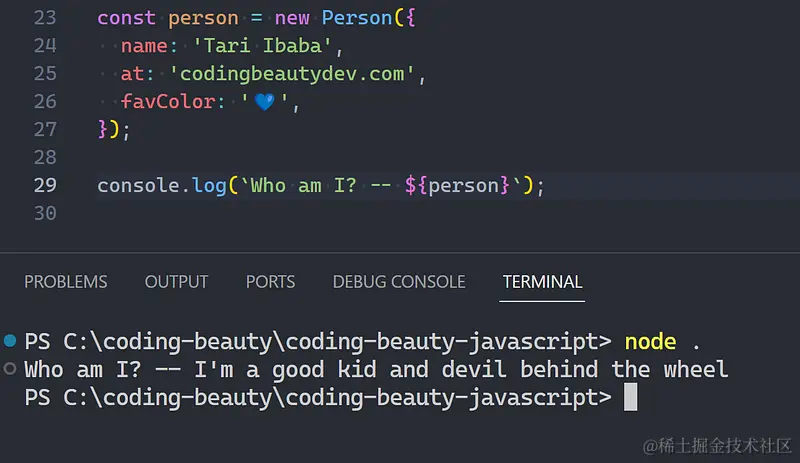Click the terminal output 'devil behind the wheel'
The height and width of the screenshot is (463, 800).
tap(585, 369)
